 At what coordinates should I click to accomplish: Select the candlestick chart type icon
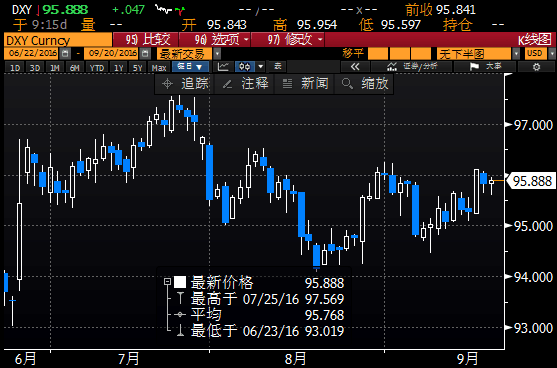[x=245, y=67]
